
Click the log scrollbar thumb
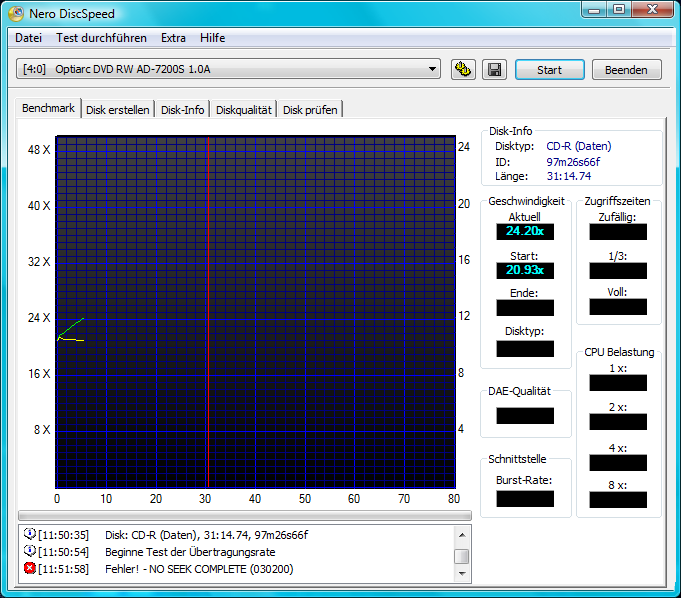pos(461,556)
